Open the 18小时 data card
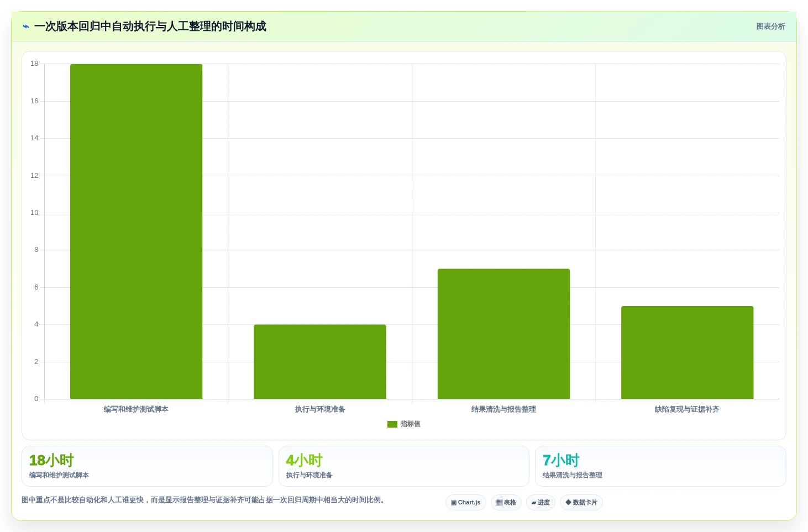This screenshot has width=808, height=532. pos(147,466)
